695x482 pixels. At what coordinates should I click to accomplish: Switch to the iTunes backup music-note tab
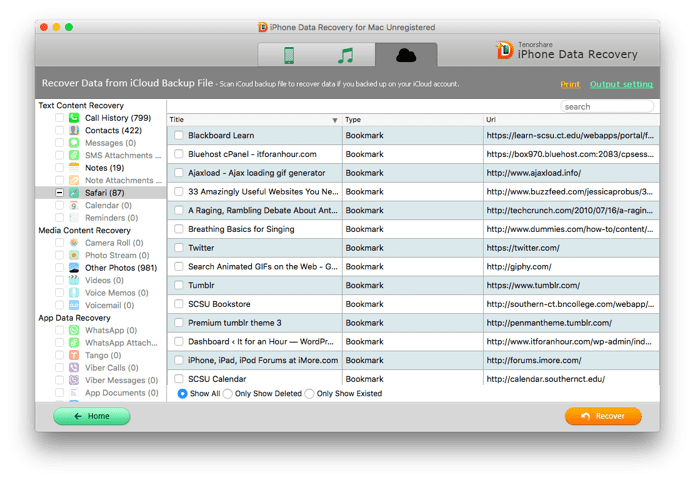pos(346,55)
